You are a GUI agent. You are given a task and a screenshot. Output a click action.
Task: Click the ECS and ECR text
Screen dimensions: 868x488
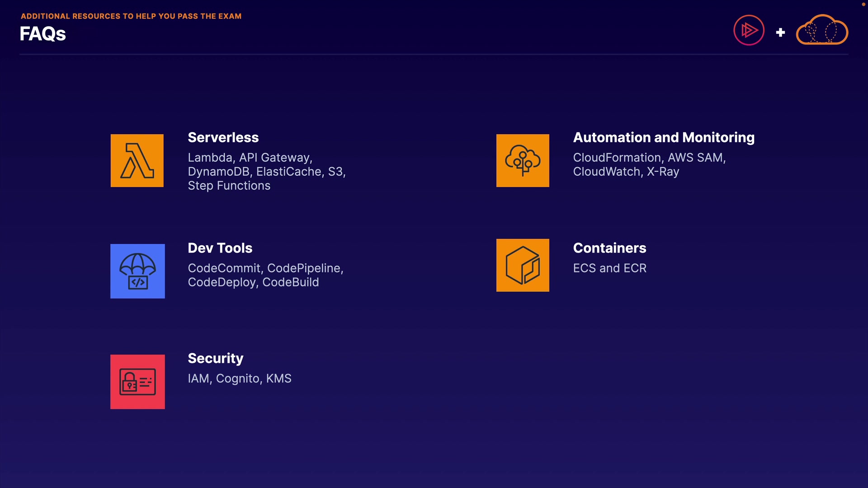609,268
